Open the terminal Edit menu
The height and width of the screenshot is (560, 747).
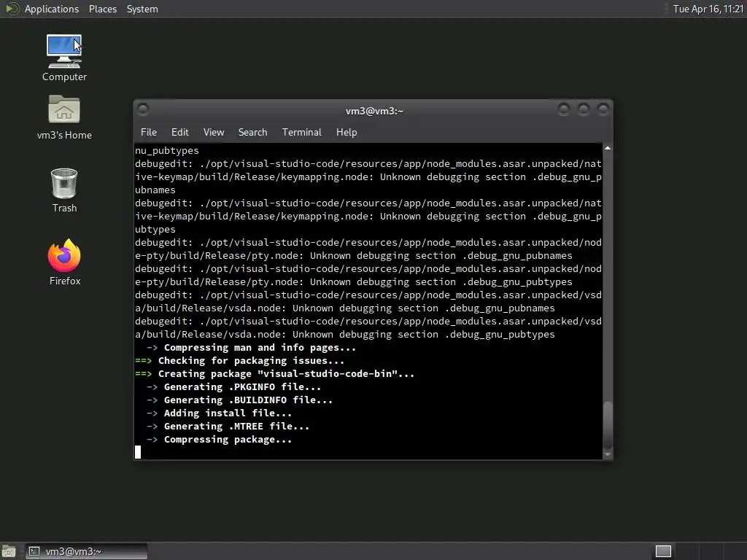click(x=179, y=133)
